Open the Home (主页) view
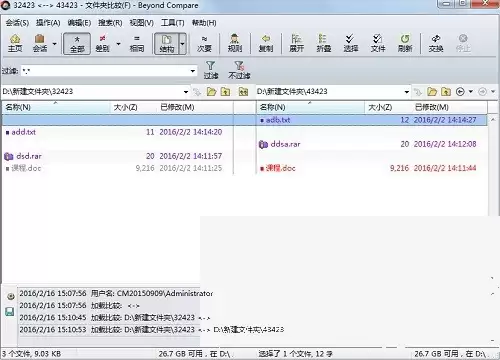 [15, 43]
